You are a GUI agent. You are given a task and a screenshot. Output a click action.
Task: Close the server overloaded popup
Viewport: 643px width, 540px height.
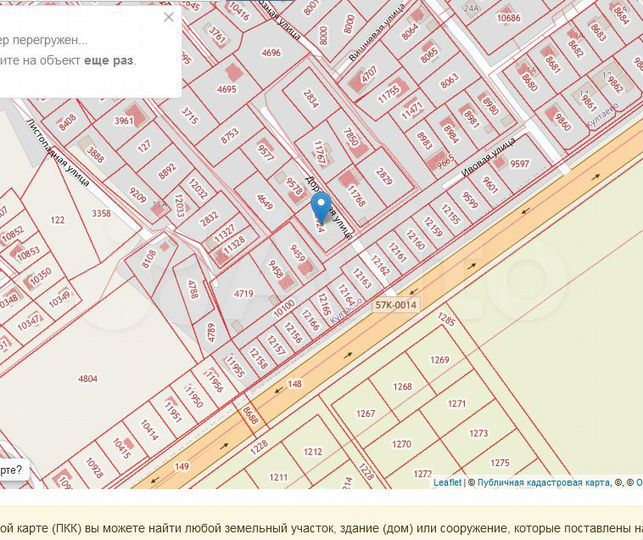(169, 17)
